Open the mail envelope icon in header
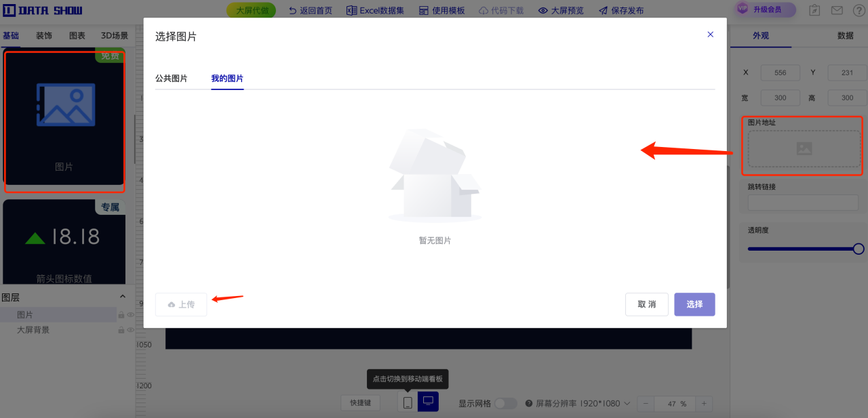The height and width of the screenshot is (418, 868). click(837, 10)
